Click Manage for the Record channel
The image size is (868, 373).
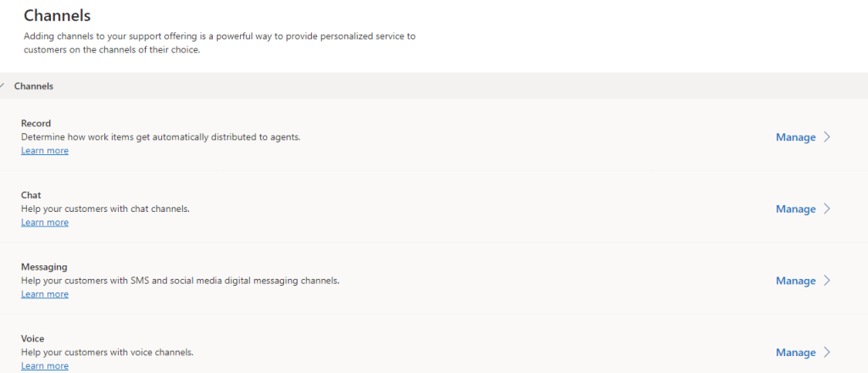795,137
